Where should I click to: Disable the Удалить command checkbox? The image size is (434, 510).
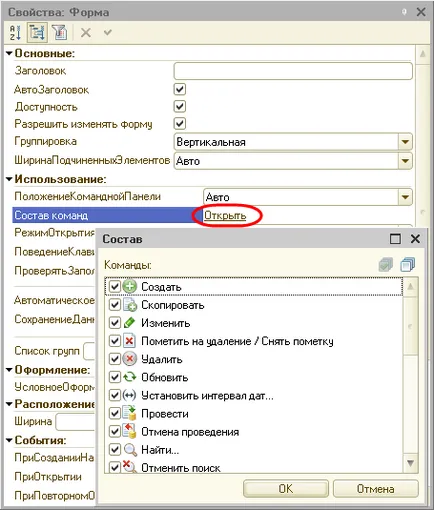[x=115, y=359]
